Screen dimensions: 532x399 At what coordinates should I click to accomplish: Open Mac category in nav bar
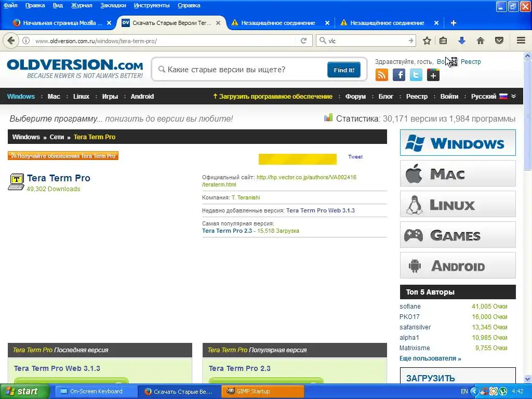pyautogui.click(x=54, y=96)
